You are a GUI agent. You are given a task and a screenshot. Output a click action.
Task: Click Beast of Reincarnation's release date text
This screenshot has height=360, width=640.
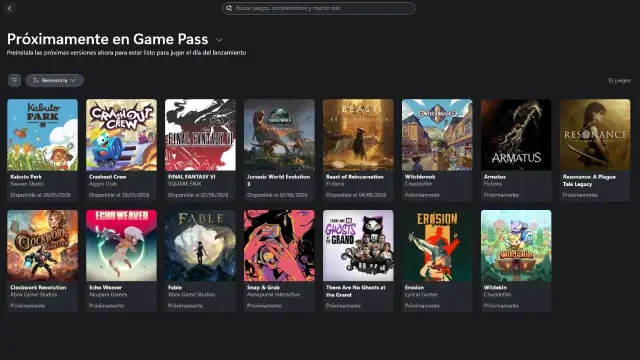356,195
